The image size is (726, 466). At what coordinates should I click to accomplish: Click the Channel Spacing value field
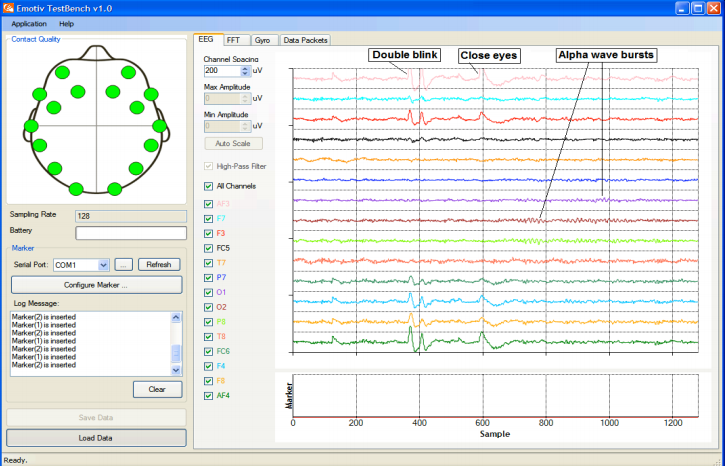(222, 71)
